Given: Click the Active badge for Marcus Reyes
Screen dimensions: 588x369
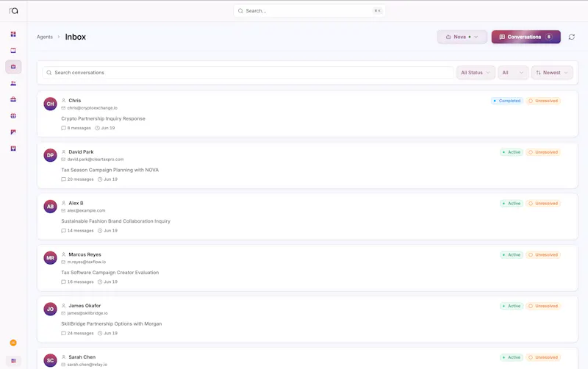Looking at the screenshot, I should pyautogui.click(x=512, y=255).
